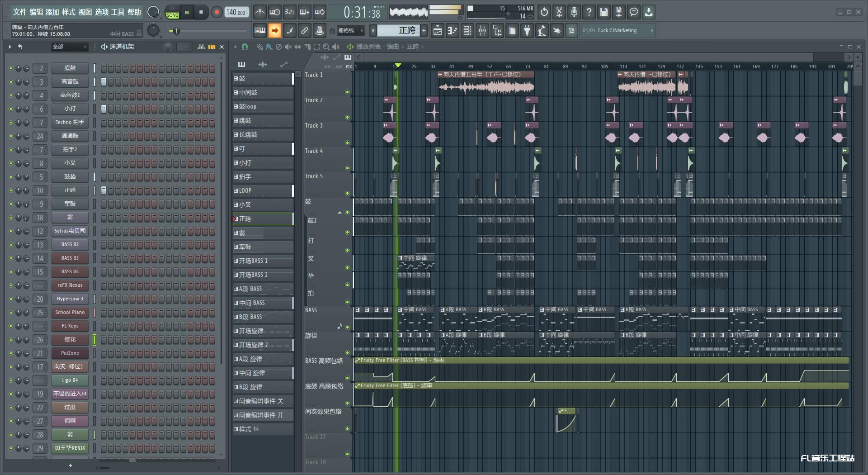868x475 pixels.
Task: Click the red record button
Action: click(x=217, y=12)
